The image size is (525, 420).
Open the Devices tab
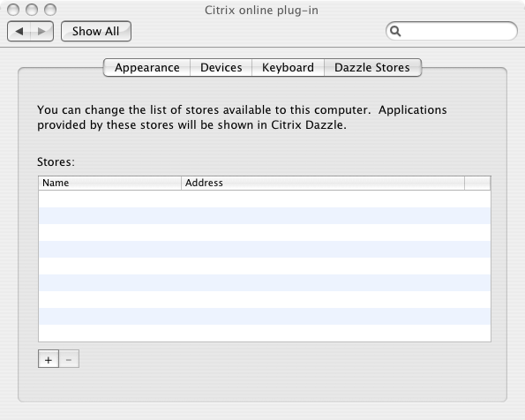(221, 68)
